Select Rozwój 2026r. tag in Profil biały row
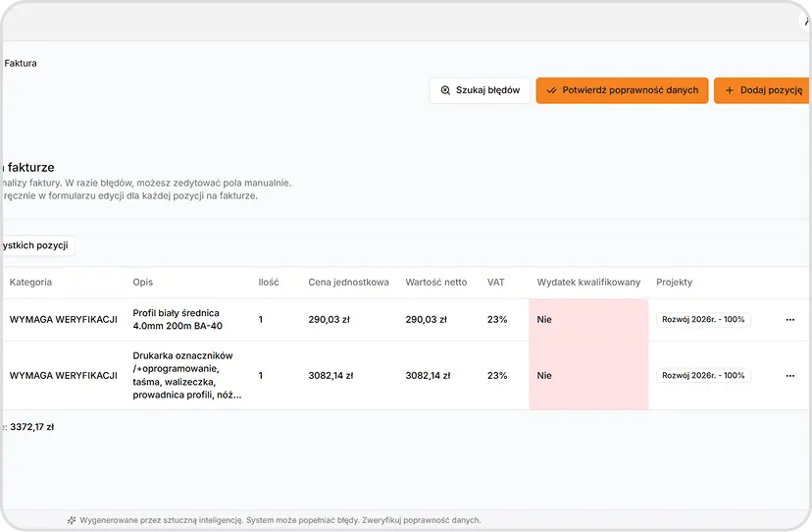This screenshot has height=532, width=812. click(703, 319)
